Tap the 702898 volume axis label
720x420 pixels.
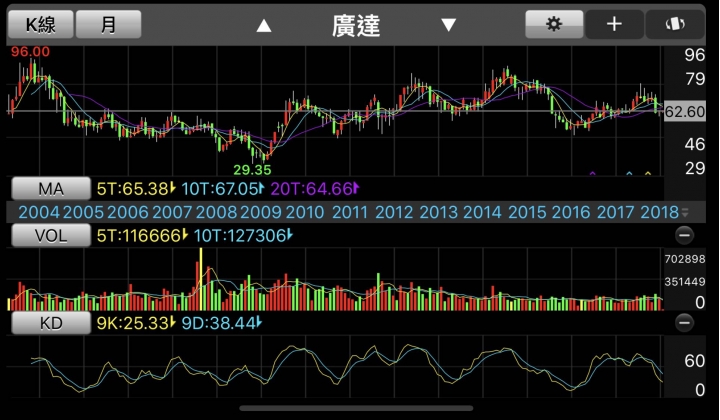[x=685, y=259]
